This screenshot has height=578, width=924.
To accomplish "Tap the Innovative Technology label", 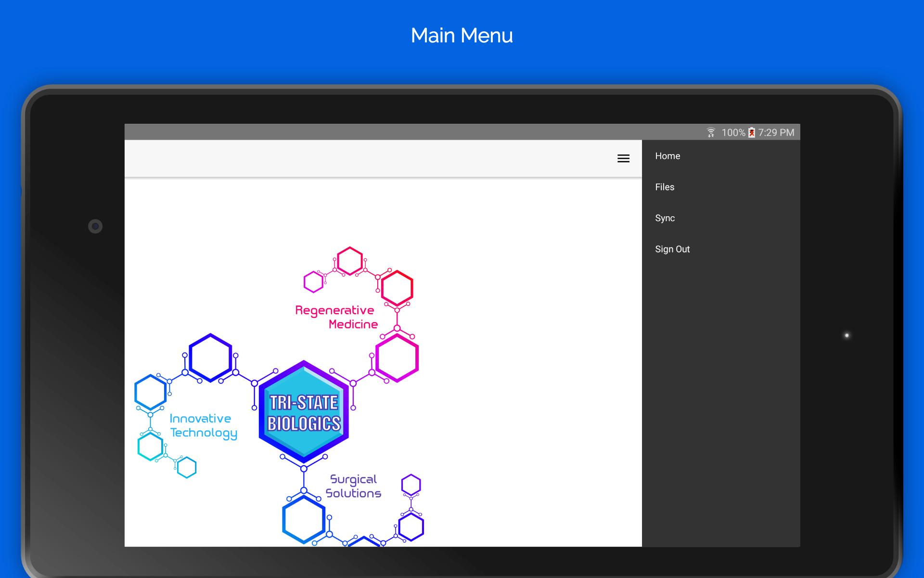I will [x=203, y=426].
